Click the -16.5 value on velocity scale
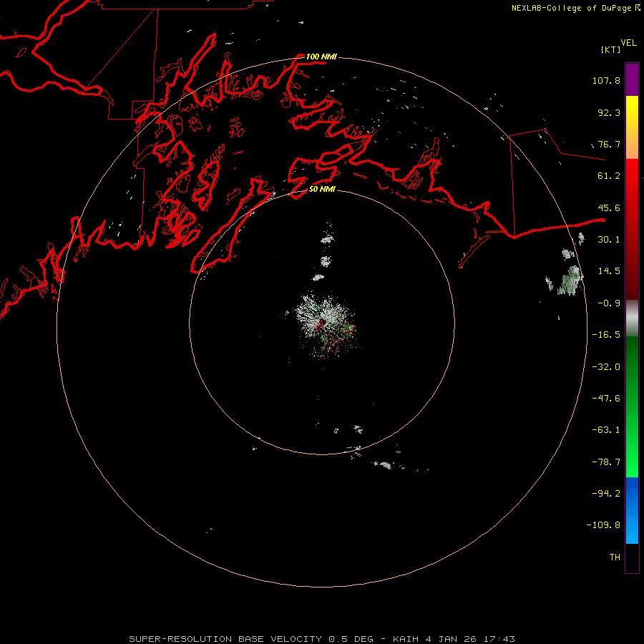The height and width of the screenshot is (644, 644). [606, 335]
